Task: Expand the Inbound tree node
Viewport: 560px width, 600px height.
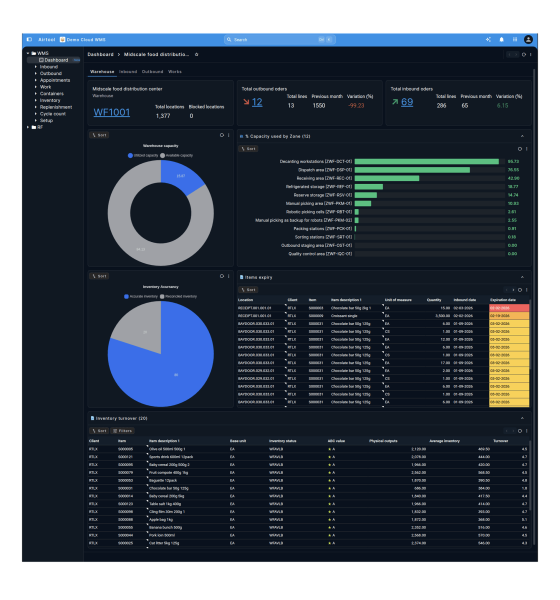Action: coord(36,67)
